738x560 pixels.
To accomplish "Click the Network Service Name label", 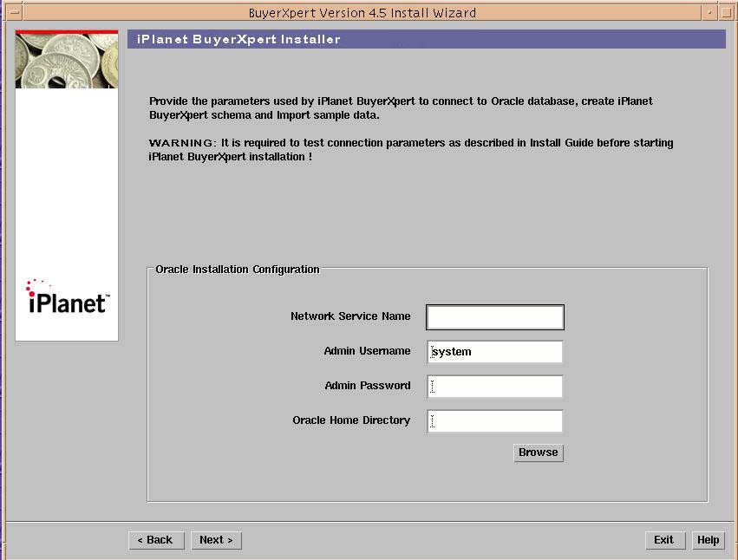I will [x=350, y=316].
